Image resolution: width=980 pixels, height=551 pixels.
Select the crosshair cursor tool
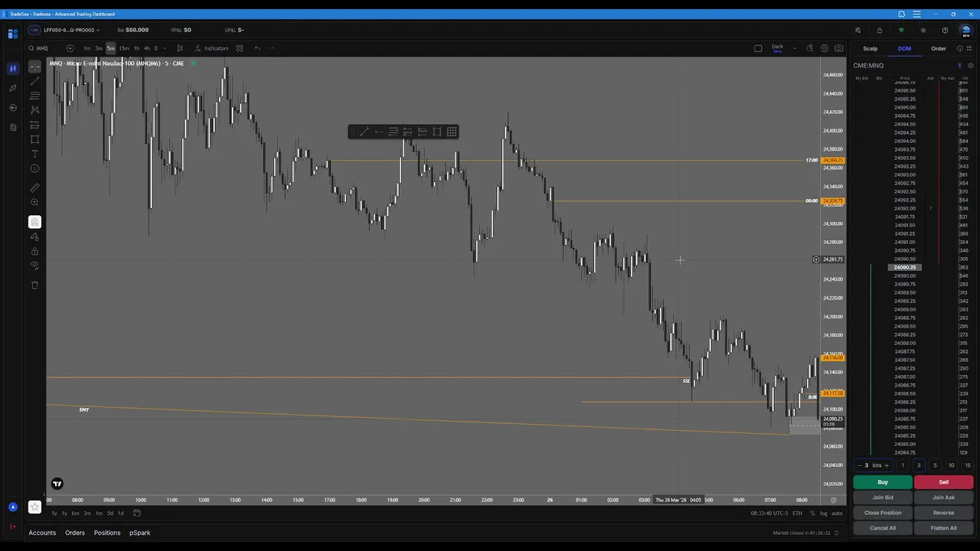pyautogui.click(x=34, y=67)
